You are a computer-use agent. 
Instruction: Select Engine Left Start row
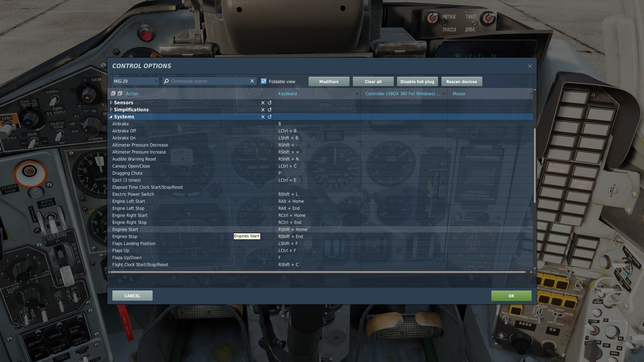[x=320, y=201]
